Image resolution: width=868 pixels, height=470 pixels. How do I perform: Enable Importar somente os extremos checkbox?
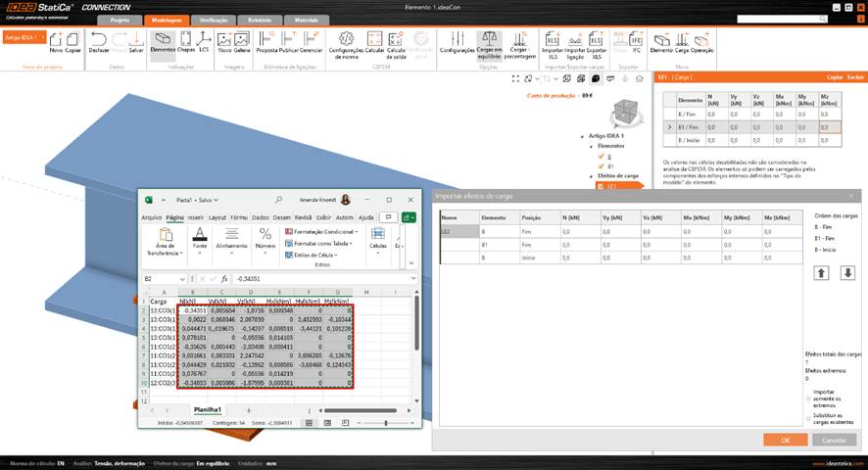pos(808,399)
